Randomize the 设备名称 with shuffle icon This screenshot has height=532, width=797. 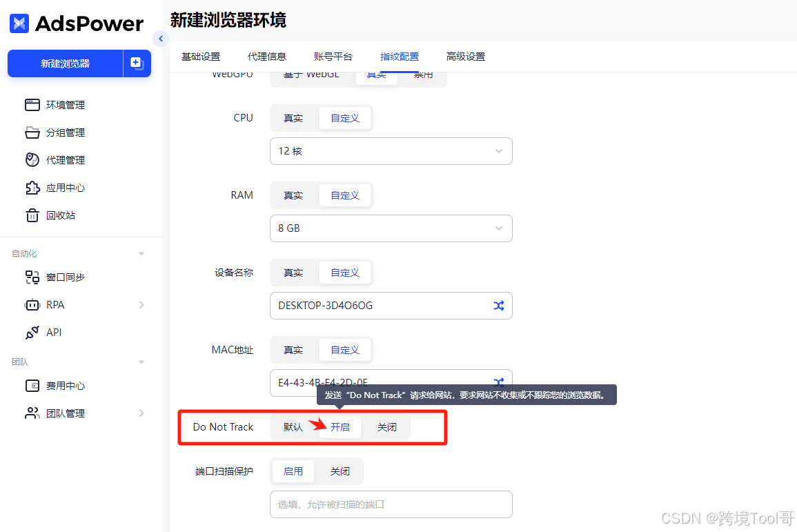[x=499, y=306]
